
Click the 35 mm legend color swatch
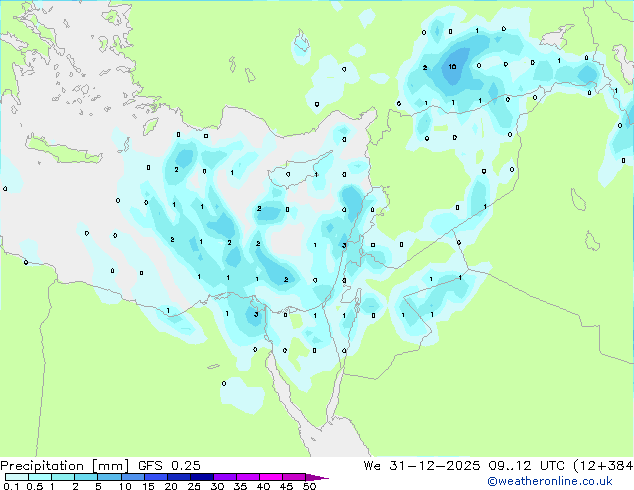coord(247,477)
